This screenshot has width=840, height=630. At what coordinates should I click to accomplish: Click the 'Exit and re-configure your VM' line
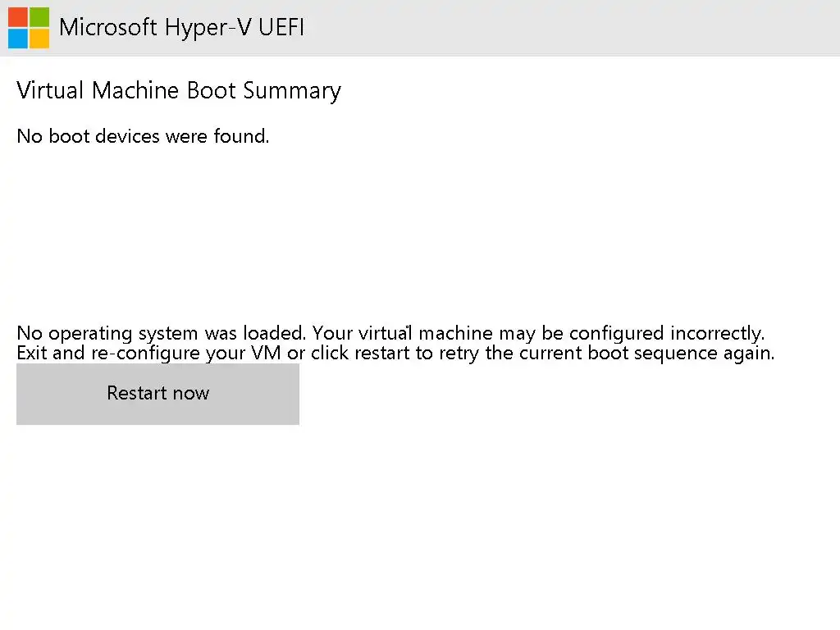[395, 354]
